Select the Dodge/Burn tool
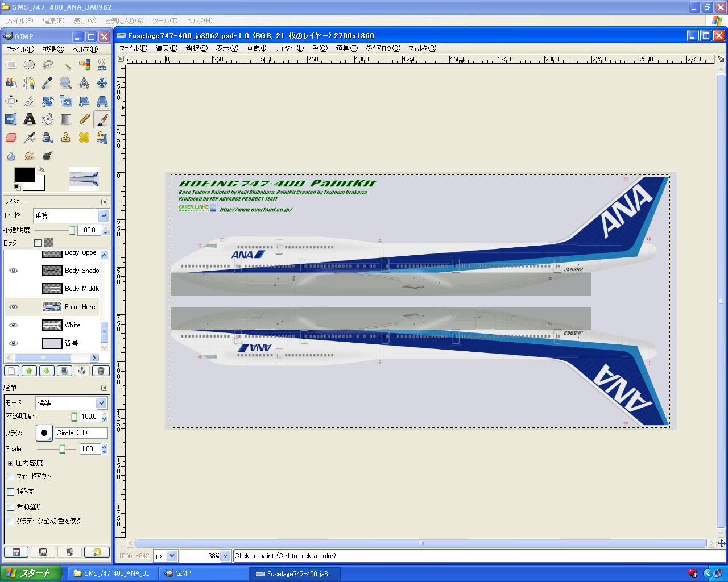This screenshot has height=582, width=728. tap(47, 156)
